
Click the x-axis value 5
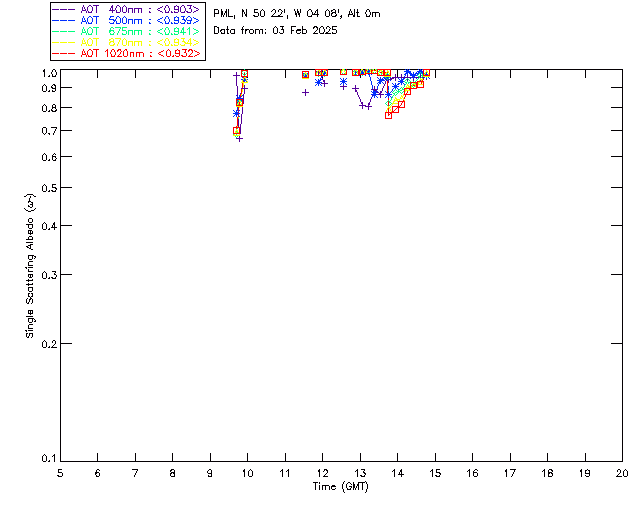60,473
